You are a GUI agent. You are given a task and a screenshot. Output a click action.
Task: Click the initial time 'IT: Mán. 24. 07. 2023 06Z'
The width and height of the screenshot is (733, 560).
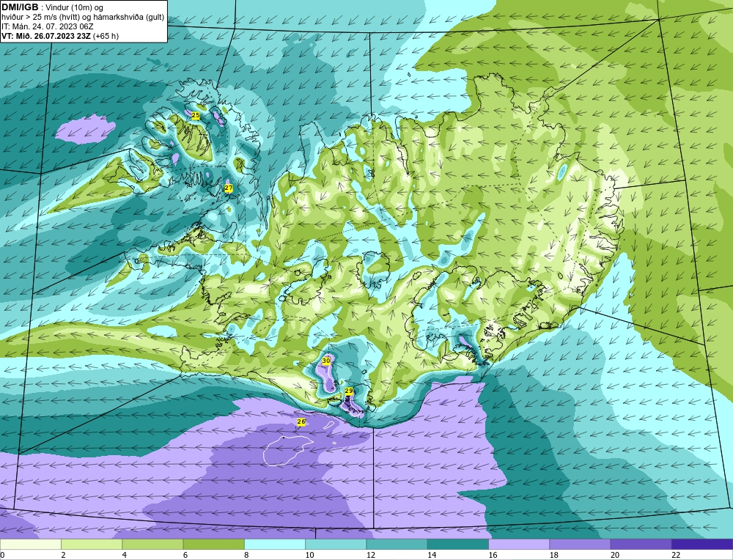click(x=47, y=26)
